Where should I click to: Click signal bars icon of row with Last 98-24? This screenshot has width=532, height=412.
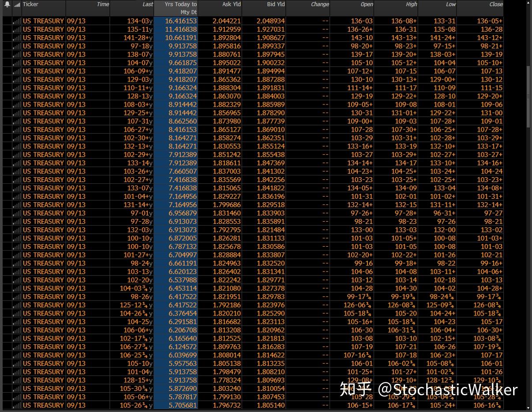(17, 264)
